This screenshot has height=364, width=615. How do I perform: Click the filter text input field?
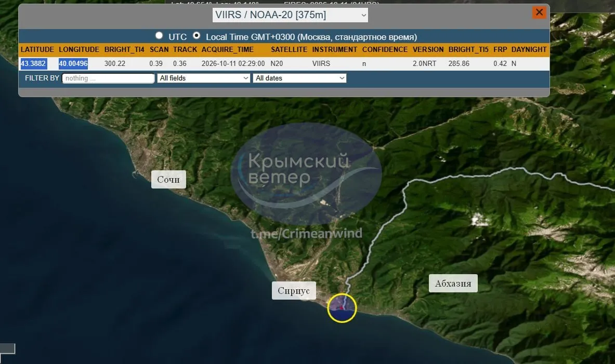[108, 78]
